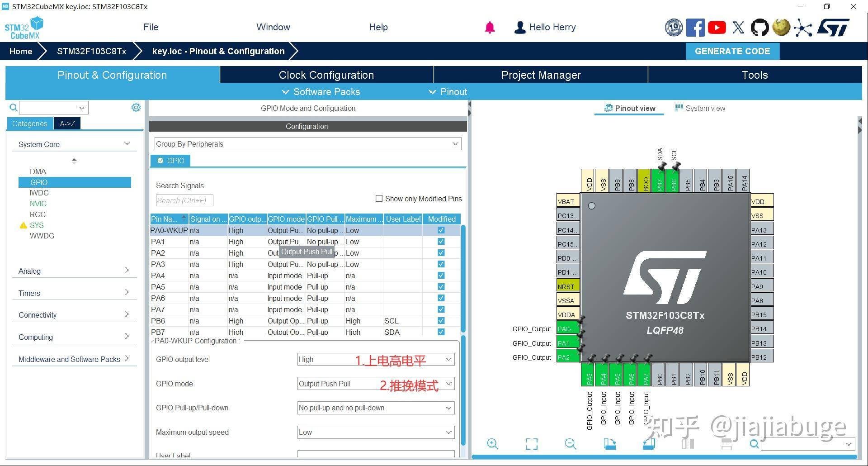The width and height of the screenshot is (868, 466).
Task: Click the Search Signals input field
Action: 184,200
